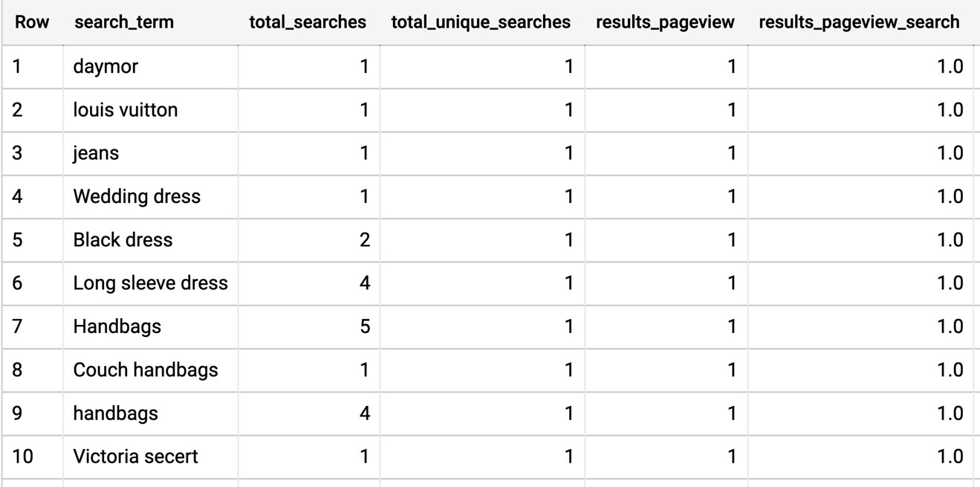The width and height of the screenshot is (980, 487).
Task: Click total_searches value for Long sleeve dress
Action: (x=364, y=283)
